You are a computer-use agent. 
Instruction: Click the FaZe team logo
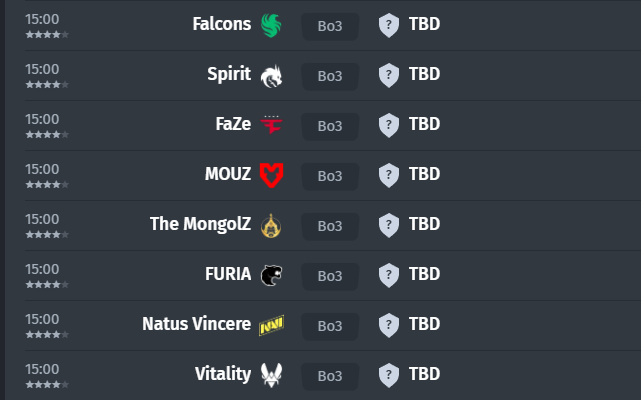pos(271,124)
